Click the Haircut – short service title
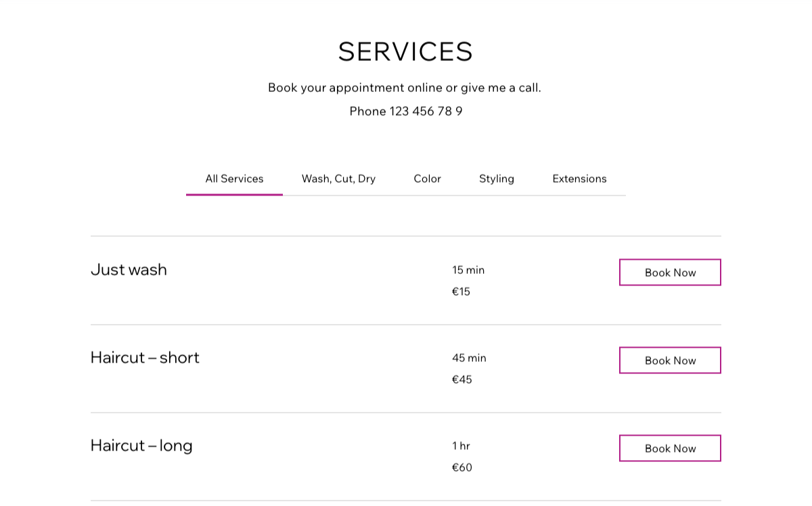Image resolution: width=812 pixels, height=506 pixels. pyautogui.click(x=145, y=358)
